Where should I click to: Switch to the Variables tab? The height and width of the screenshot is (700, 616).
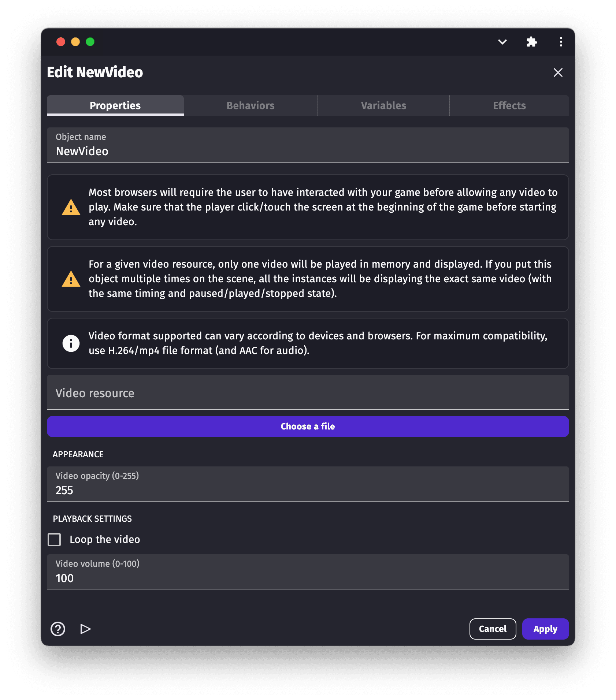pos(383,106)
